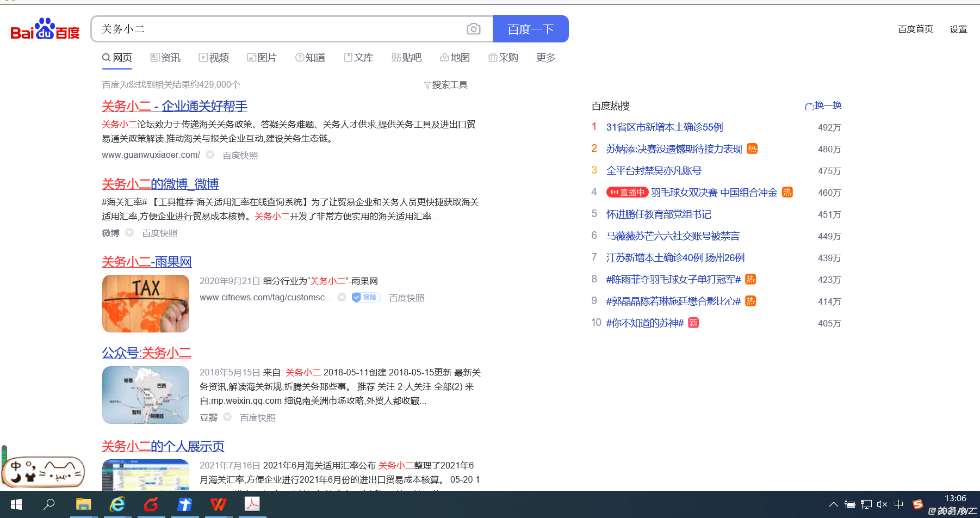980x518 pixels.
Task: Open hot search 江苏新增本土确诊40例 扬州26例
Action: [x=675, y=258]
